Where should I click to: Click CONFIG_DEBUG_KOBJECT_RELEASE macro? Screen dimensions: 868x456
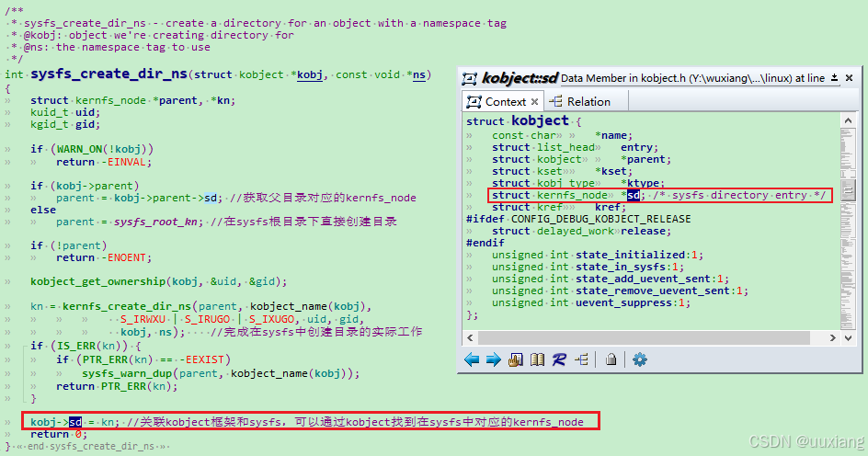[x=600, y=219]
